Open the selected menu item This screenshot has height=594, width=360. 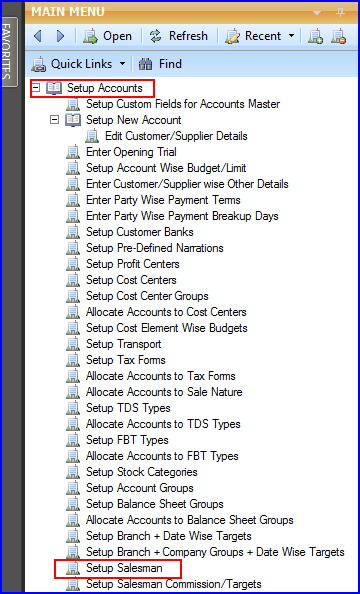(108, 36)
